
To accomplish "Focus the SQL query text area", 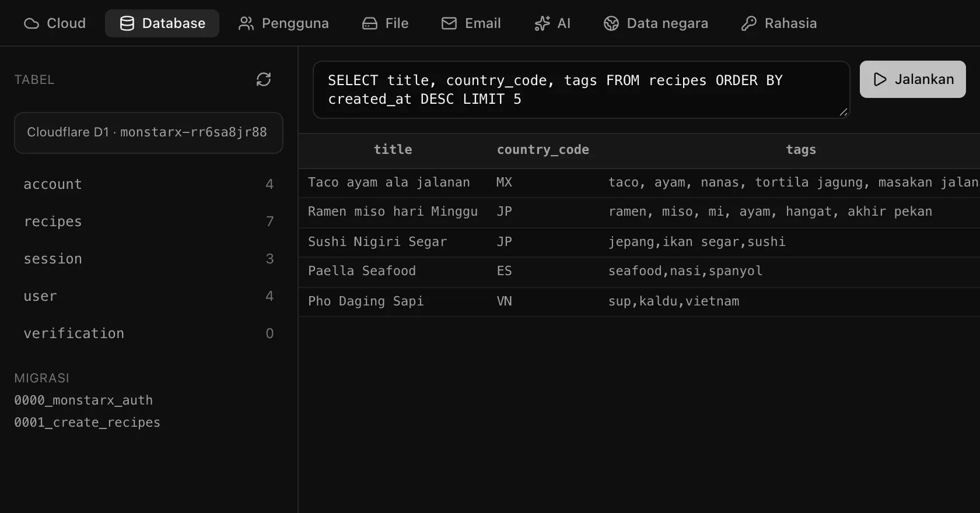I will [582, 90].
